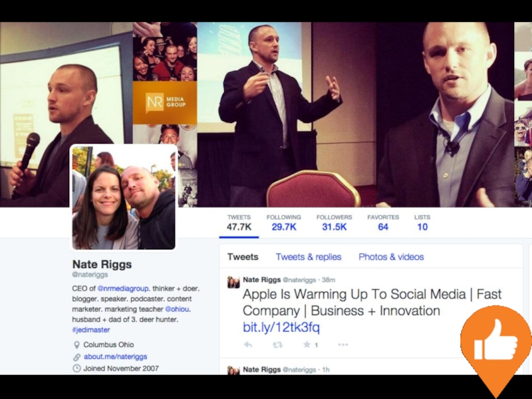Retweet the Apple Is Warming Up tweet
Viewport: 532px width, 399px height.
277,344
